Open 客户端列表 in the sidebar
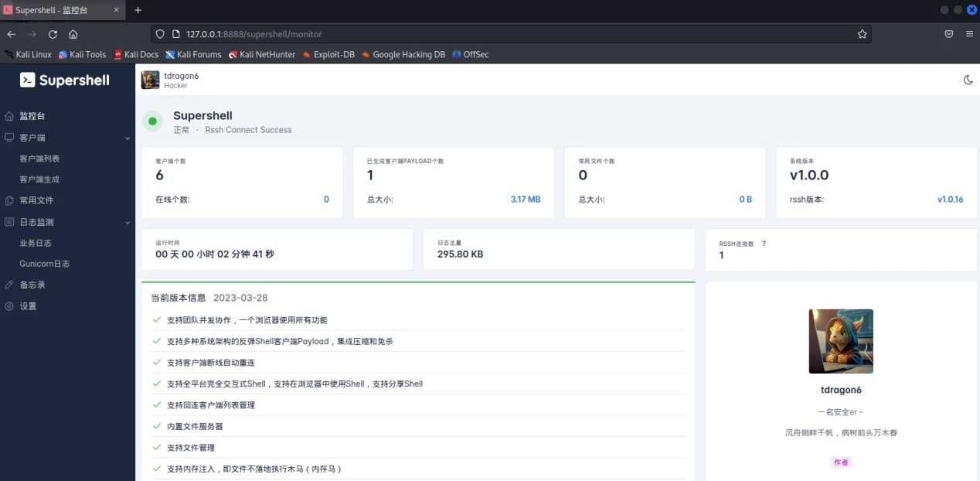Screen dimensions: 980x481 click(39, 159)
